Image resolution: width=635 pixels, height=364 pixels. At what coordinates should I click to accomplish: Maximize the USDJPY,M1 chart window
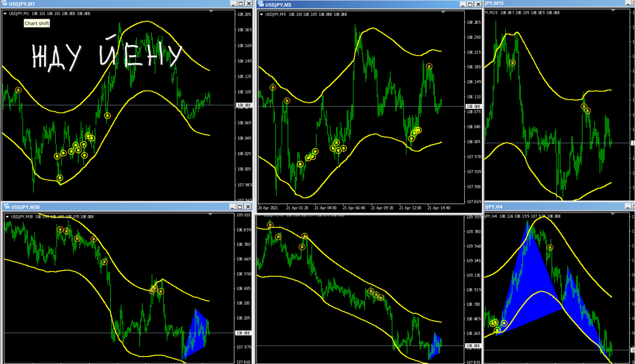pyautogui.click(x=241, y=4)
